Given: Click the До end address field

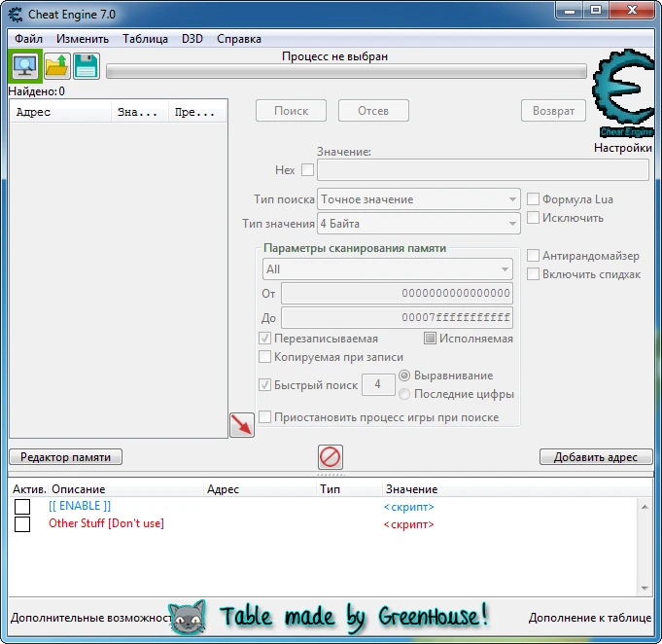Looking at the screenshot, I should pyautogui.click(x=397, y=318).
